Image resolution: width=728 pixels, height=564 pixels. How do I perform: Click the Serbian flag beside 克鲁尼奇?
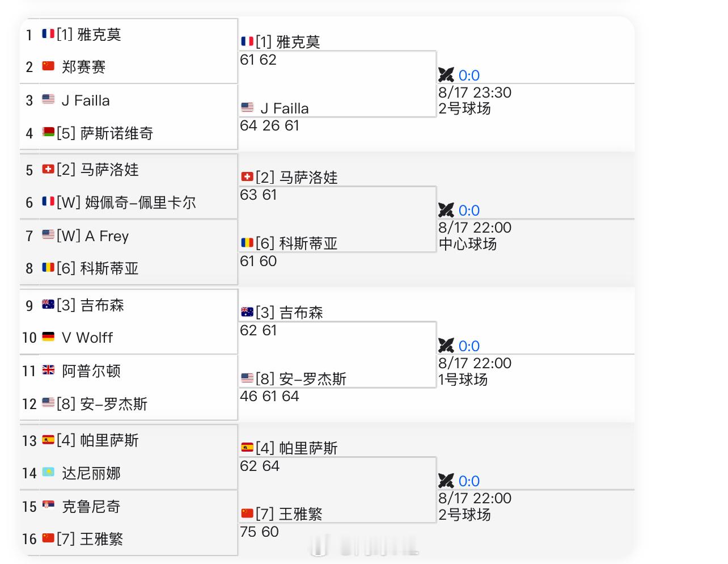pyautogui.click(x=48, y=506)
